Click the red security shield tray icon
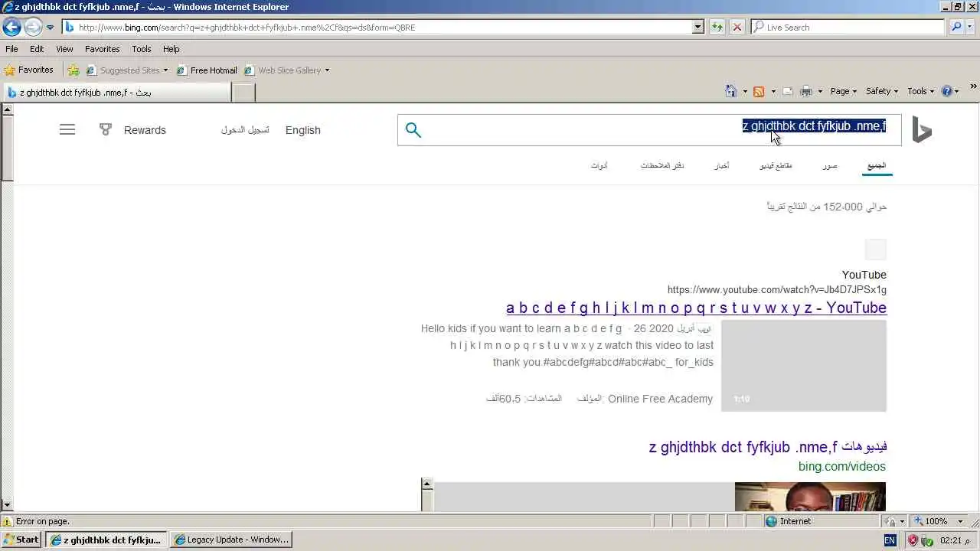Image resolution: width=980 pixels, height=551 pixels. click(913, 540)
